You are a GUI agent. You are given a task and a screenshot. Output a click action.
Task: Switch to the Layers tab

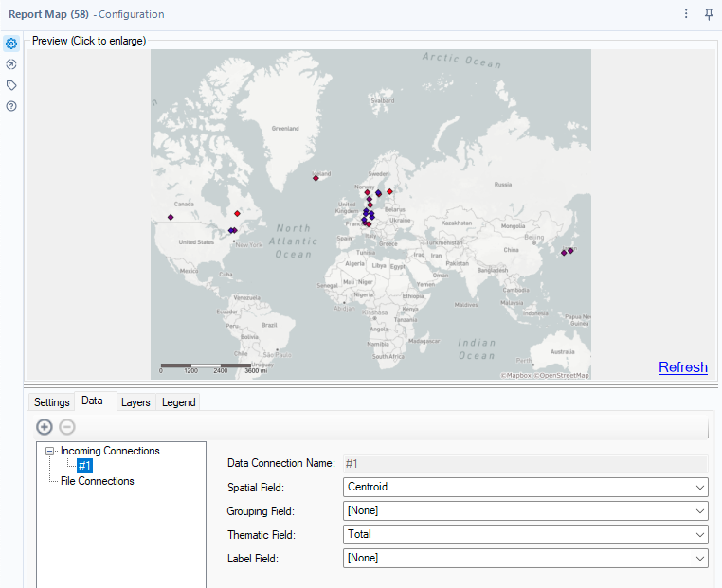point(135,402)
